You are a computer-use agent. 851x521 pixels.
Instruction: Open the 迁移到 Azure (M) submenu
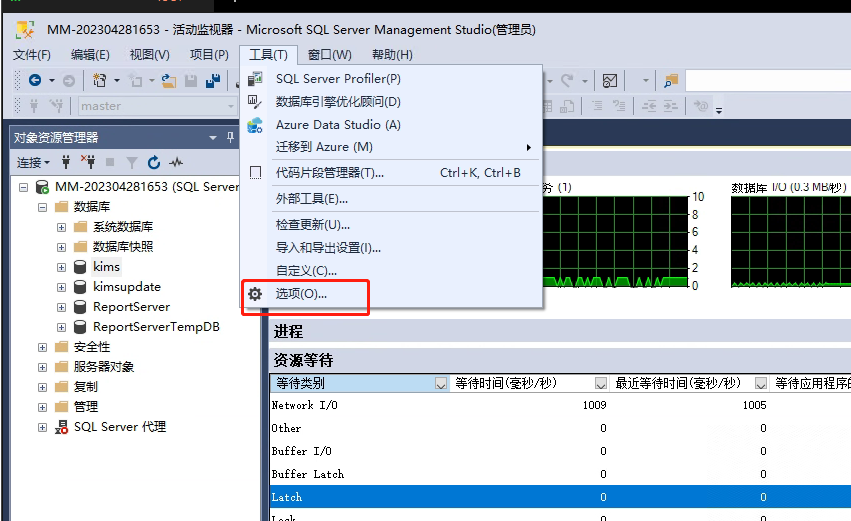pyautogui.click(x=391, y=147)
